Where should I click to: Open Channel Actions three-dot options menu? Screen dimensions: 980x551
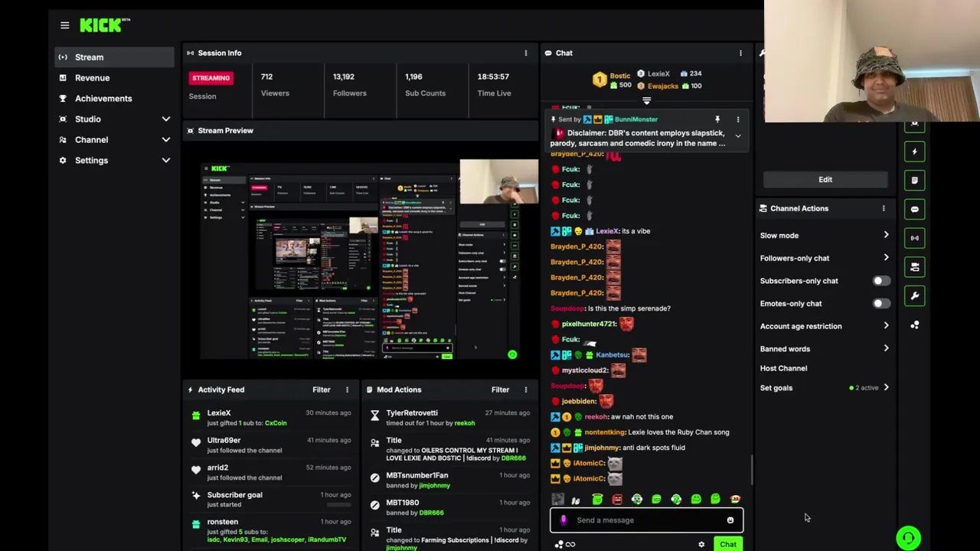[884, 208]
